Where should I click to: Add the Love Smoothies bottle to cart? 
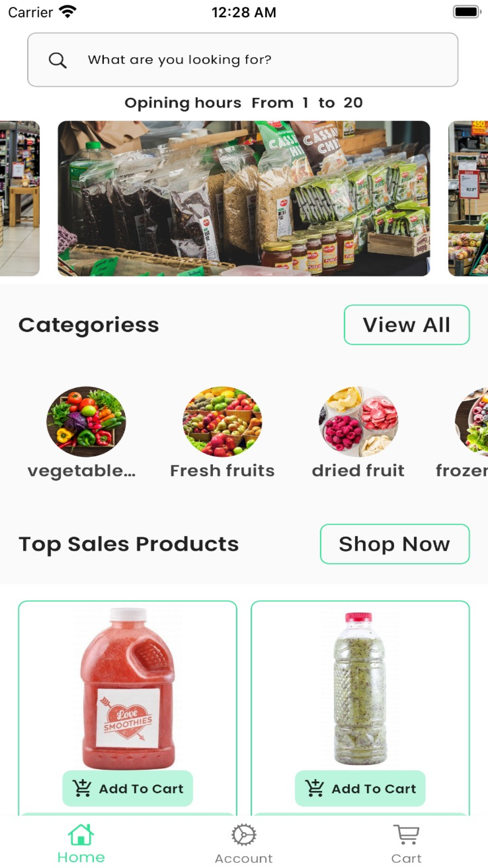(x=128, y=789)
